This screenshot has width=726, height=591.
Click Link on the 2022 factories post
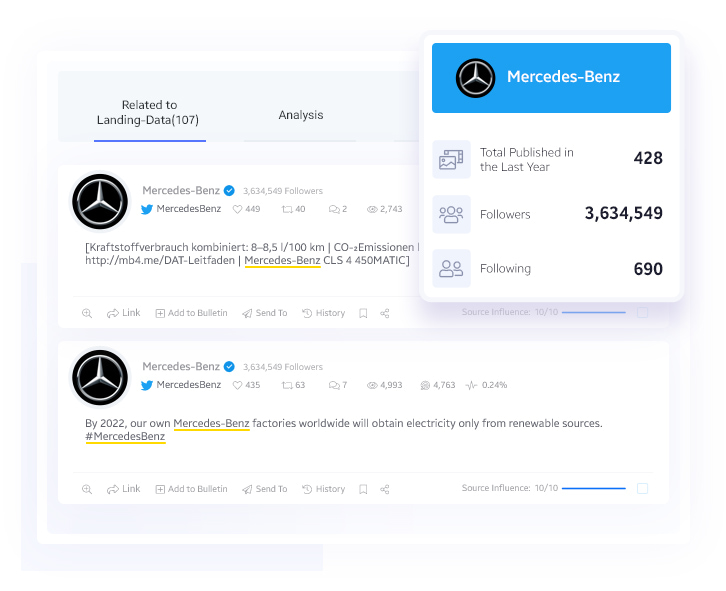click(123, 489)
